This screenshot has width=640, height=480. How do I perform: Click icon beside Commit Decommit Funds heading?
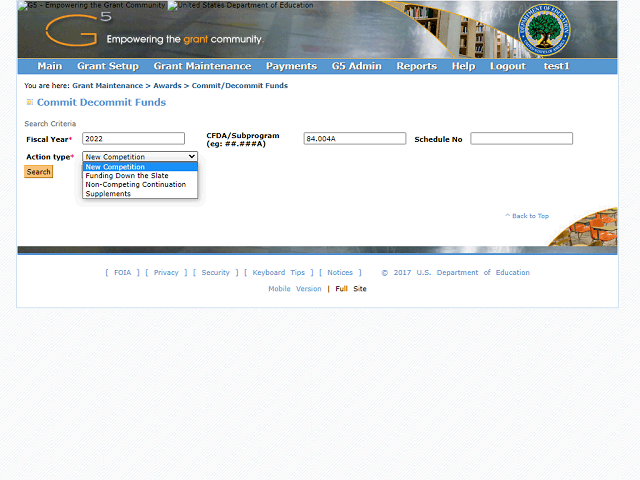click(x=29, y=102)
